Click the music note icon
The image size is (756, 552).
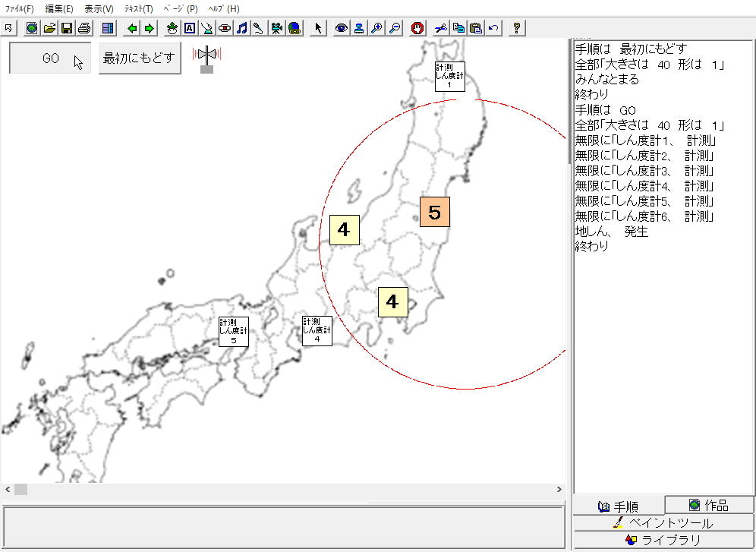point(241,28)
